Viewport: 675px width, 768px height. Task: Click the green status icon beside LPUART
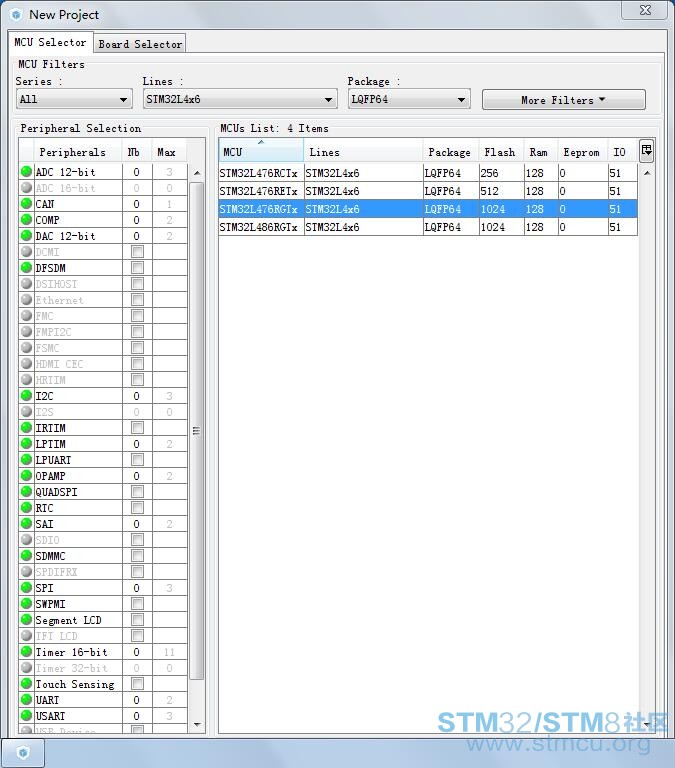click(26, 460)
